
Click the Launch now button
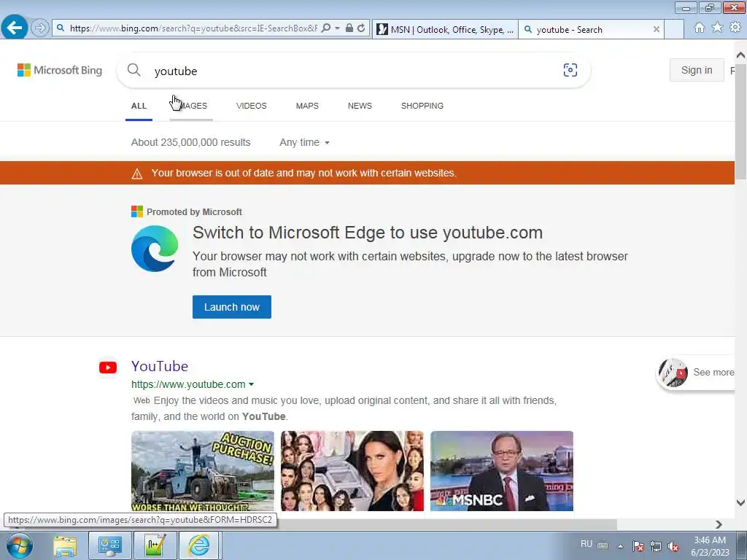pyautogui.click(x=232, y=307)
